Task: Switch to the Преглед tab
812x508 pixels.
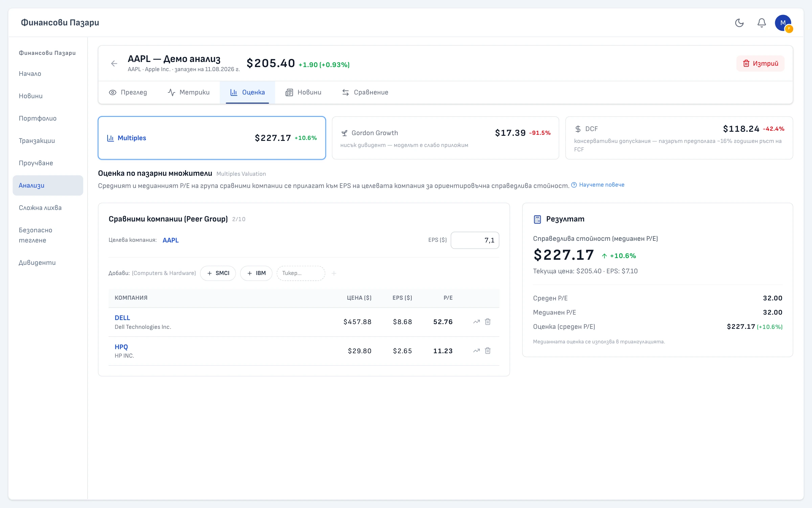Action: (128, 92)
